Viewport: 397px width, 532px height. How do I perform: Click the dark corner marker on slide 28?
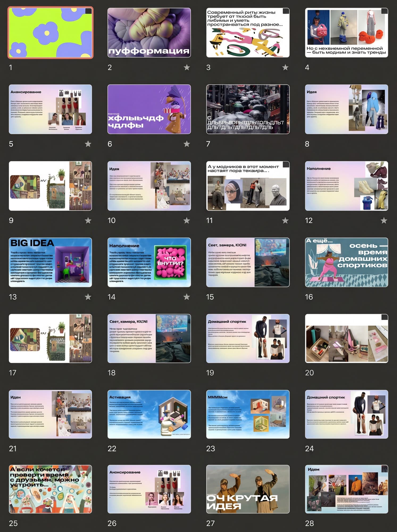[385, 469]
